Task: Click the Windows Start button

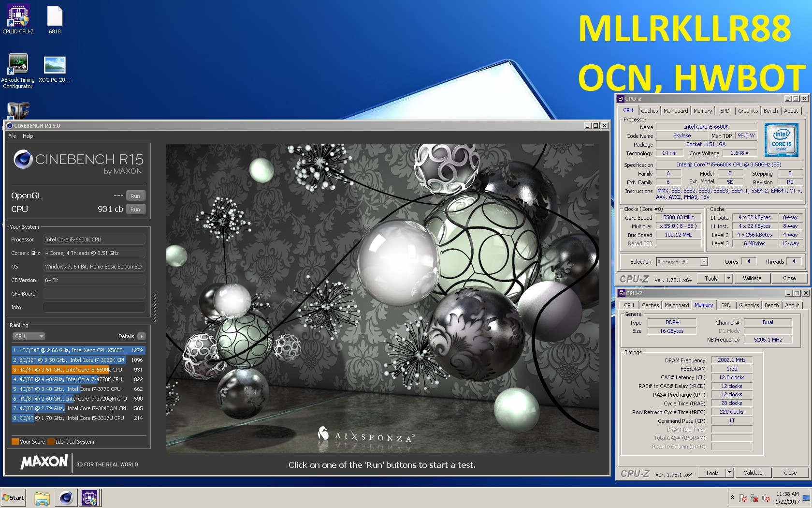Action: [x=14, y=497]
